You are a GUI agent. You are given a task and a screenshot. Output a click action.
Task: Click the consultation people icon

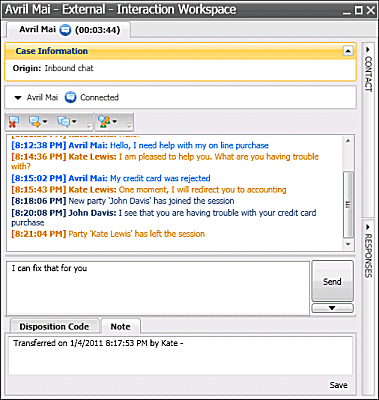pyautogui.click(x=105, y=122)
